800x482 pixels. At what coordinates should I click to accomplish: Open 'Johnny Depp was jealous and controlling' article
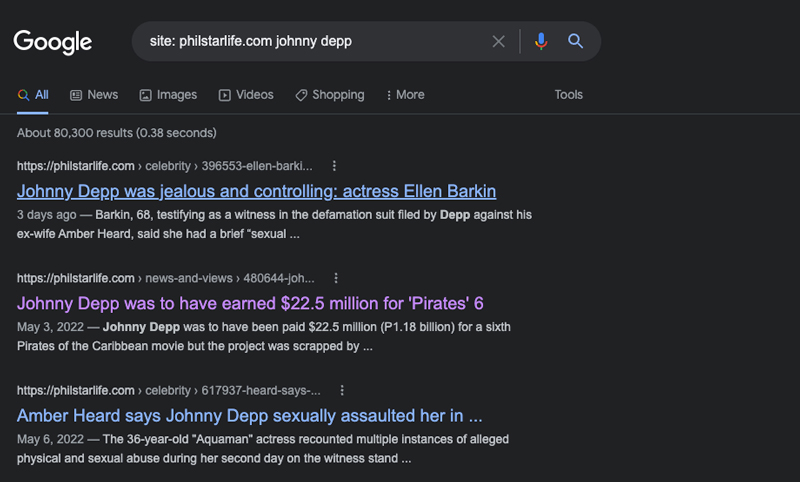click(256, 191)
